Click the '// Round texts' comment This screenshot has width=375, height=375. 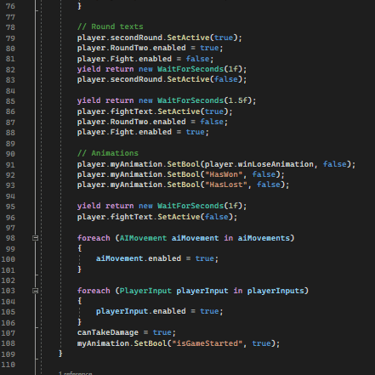(x=110, y=27)
